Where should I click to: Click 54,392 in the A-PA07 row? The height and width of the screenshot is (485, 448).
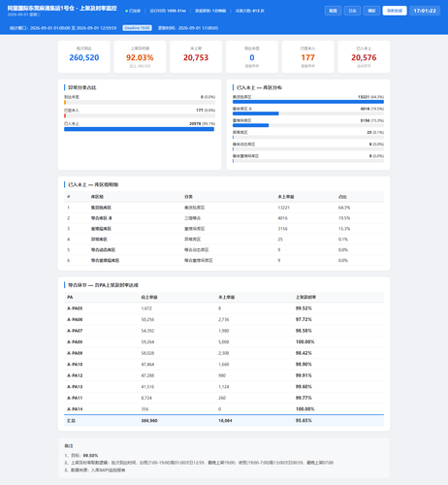147,331
